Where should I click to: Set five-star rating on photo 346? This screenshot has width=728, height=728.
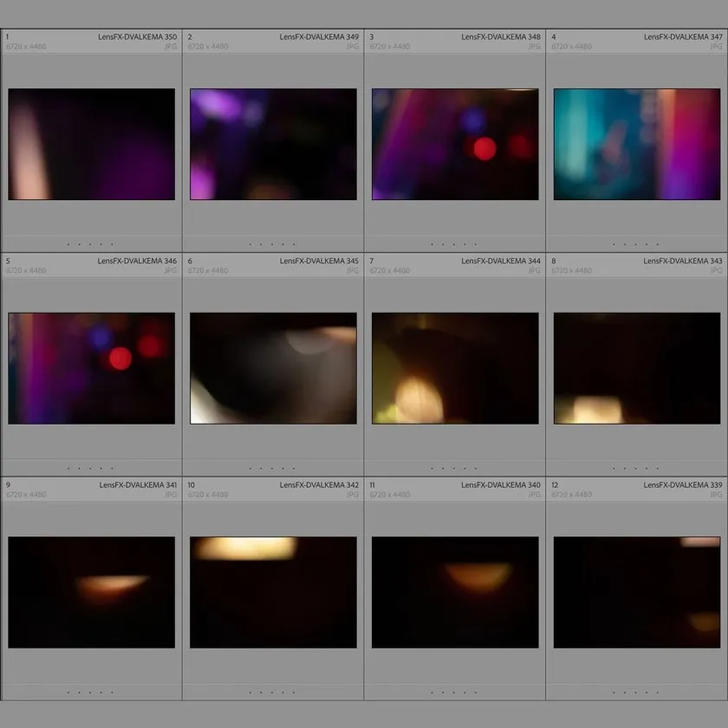click(x=113, y=469)
